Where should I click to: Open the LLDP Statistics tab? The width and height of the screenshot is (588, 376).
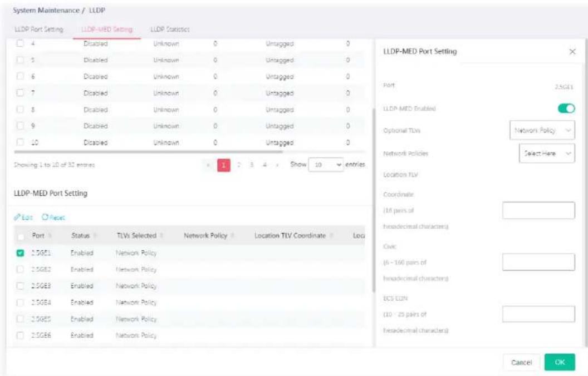170,29
